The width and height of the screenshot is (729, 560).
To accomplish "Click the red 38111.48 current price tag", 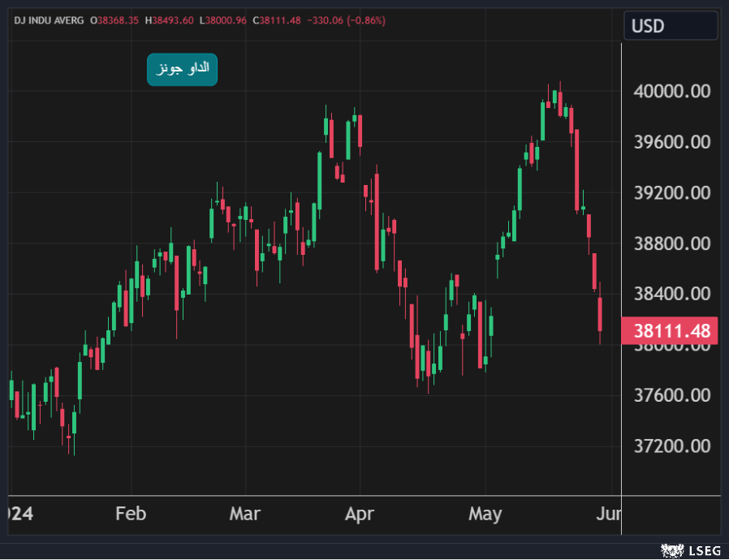I will 671,331.
